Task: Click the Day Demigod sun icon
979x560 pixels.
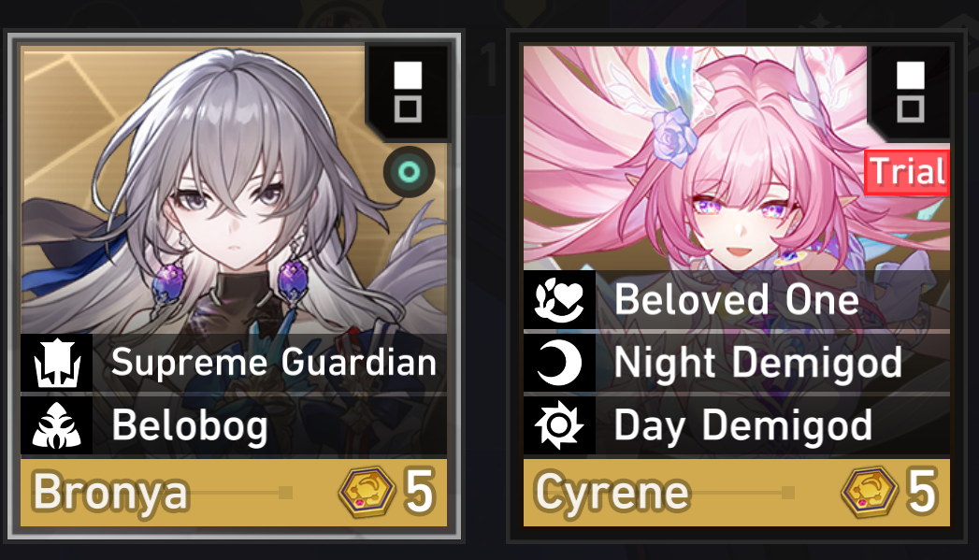Action: pyautogui.click(x=559, y=425)
